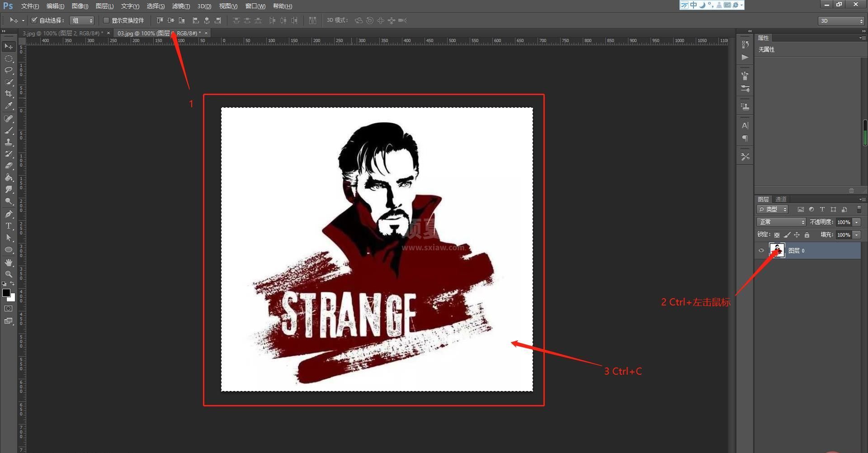Open the 文件(F) menu
868x453 pixels.
(x=30, y=6)
